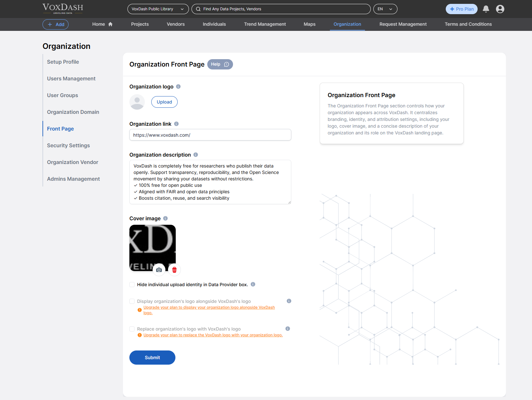Open Trend Management
532x400 pixels.
point(265,24)
